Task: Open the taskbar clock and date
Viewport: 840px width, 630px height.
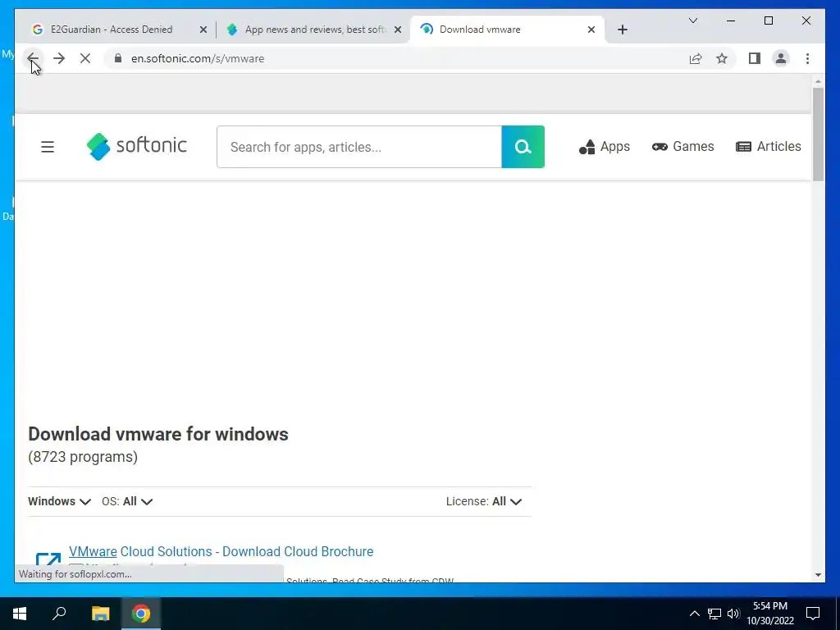Action: pos(769,614)
